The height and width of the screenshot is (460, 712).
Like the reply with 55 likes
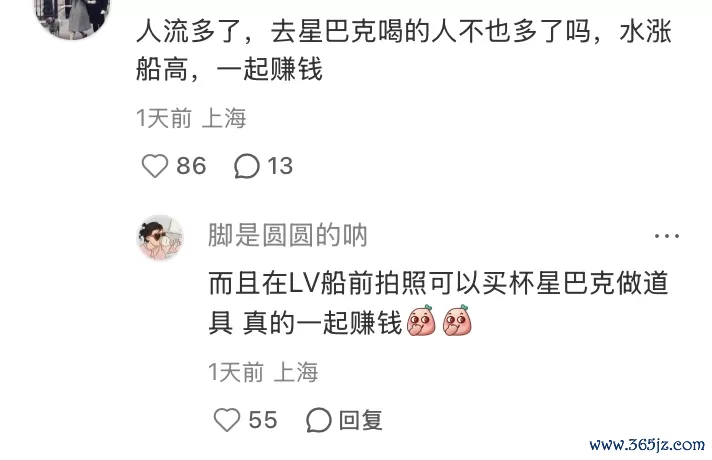(227, 420)
